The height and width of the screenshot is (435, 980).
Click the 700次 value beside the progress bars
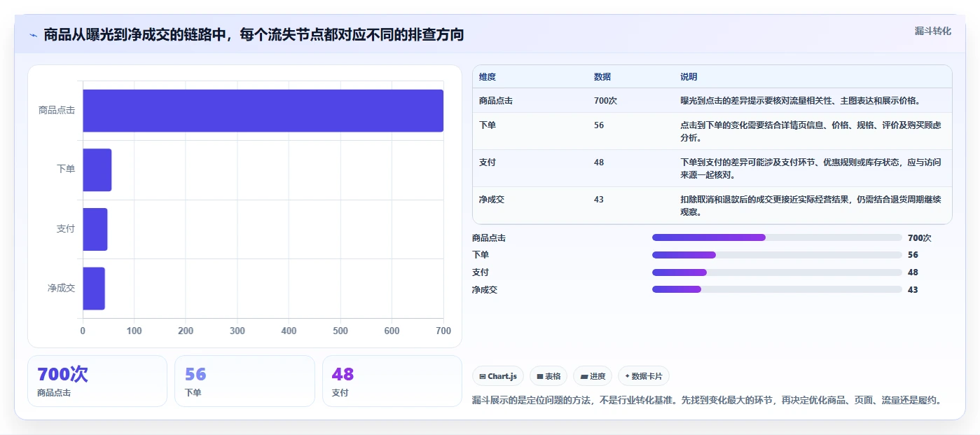point(919,238)
